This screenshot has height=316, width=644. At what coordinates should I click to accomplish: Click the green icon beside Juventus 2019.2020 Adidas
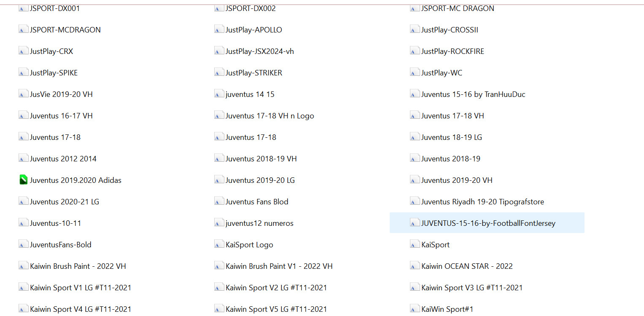tap(24, 180)
